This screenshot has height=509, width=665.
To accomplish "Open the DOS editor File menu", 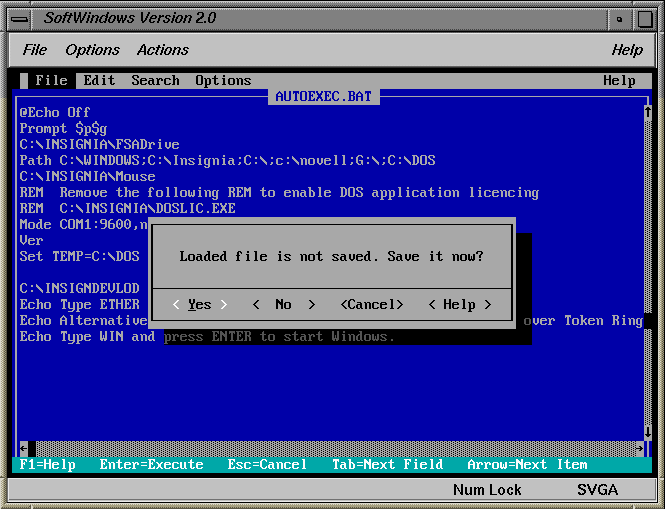I will click(51, 80).
